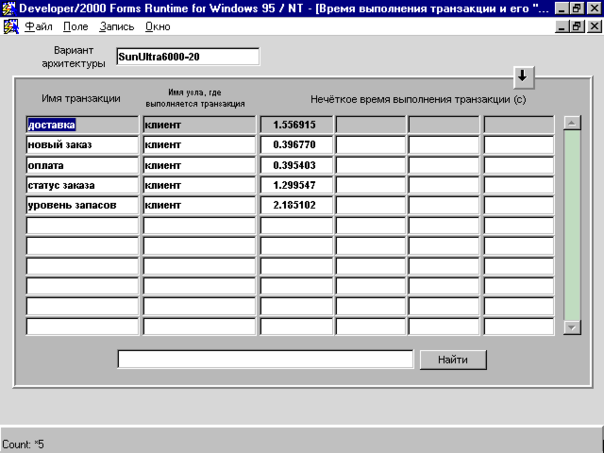Click клиент node cell in оплата row
The image size is (604, 453).
click(x=199, y=165)
